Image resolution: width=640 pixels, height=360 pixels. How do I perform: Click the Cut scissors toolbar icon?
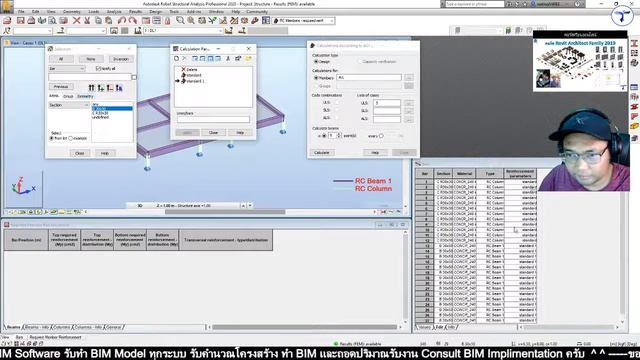(x=87, y=20)
